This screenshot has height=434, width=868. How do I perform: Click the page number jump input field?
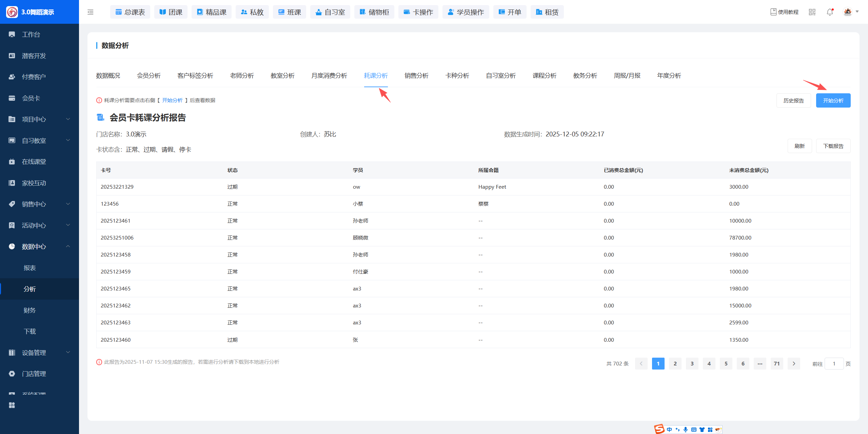pos(834,363)
